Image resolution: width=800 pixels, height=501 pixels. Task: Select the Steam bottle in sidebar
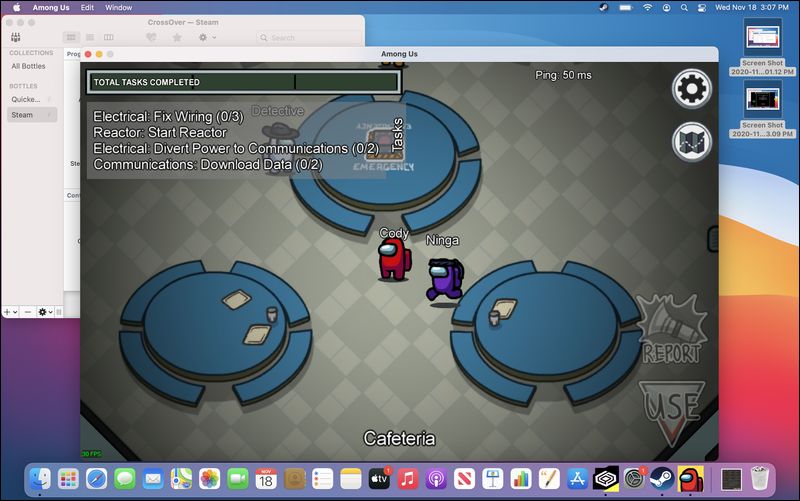[22, 115]
